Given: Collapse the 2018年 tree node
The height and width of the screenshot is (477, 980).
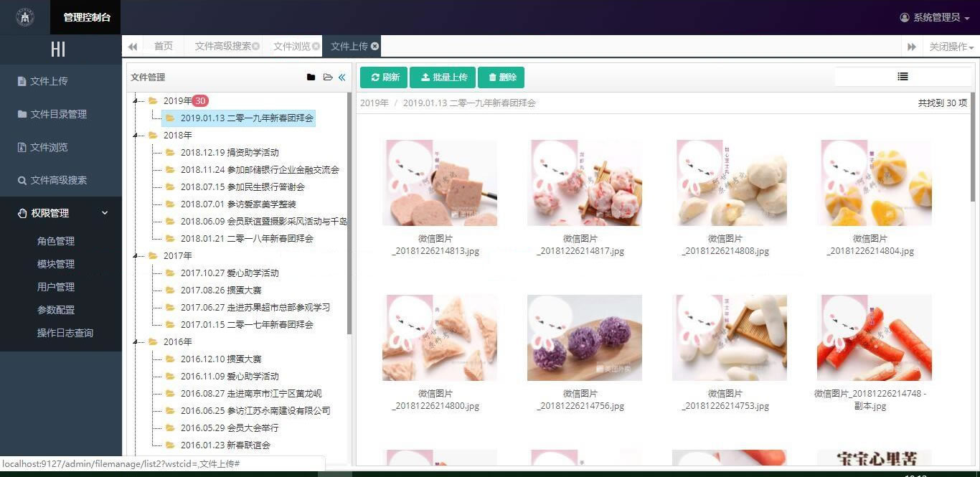Looking at the screenshot, I should click(x=135, y=135).
